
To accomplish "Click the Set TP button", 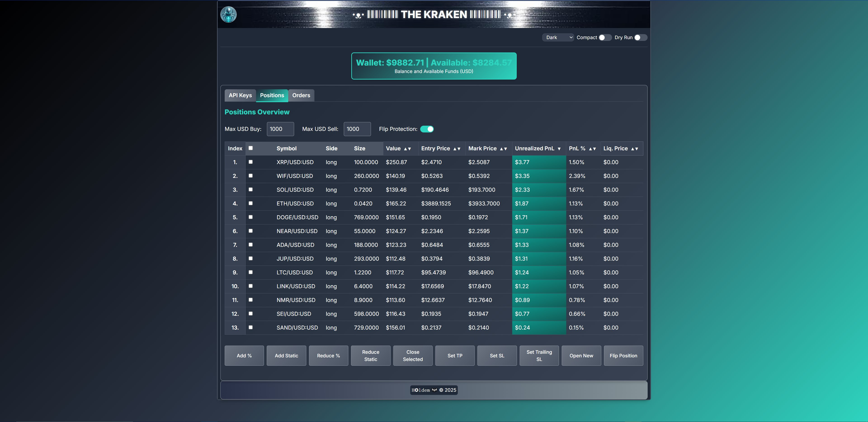I will tap(455, 356).
